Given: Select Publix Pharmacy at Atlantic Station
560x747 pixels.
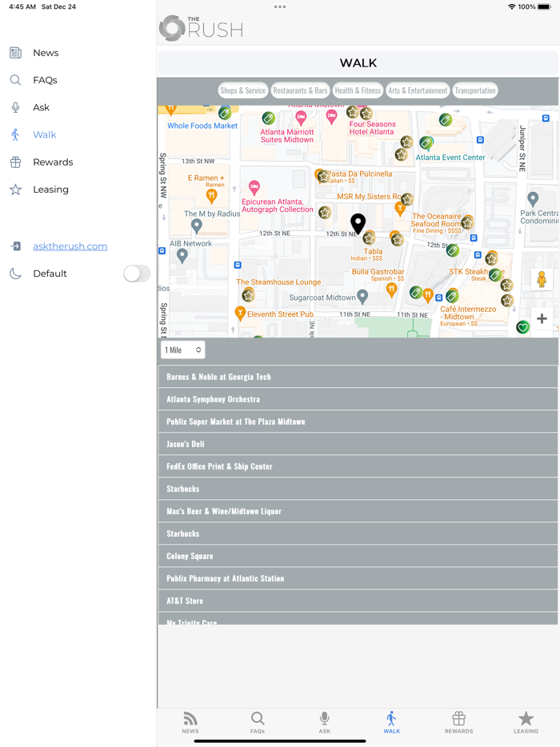Looking at the screenshot, I should pos(358,578).
